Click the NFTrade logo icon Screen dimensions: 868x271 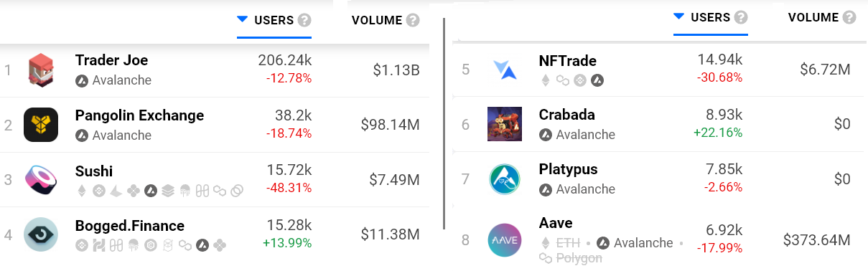coord(505,70)
